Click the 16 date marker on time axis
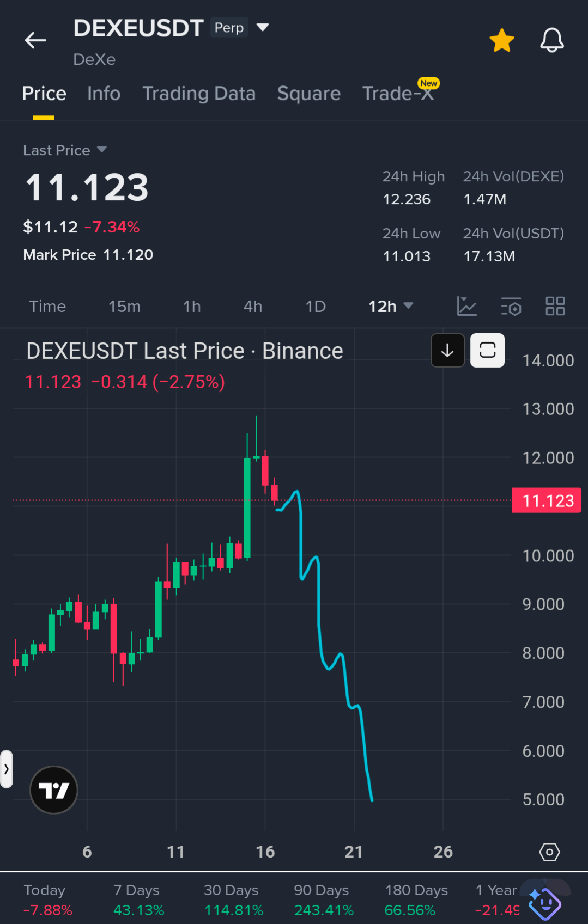The width and height of the screenshot is (588, 924). tap(265, 852)
